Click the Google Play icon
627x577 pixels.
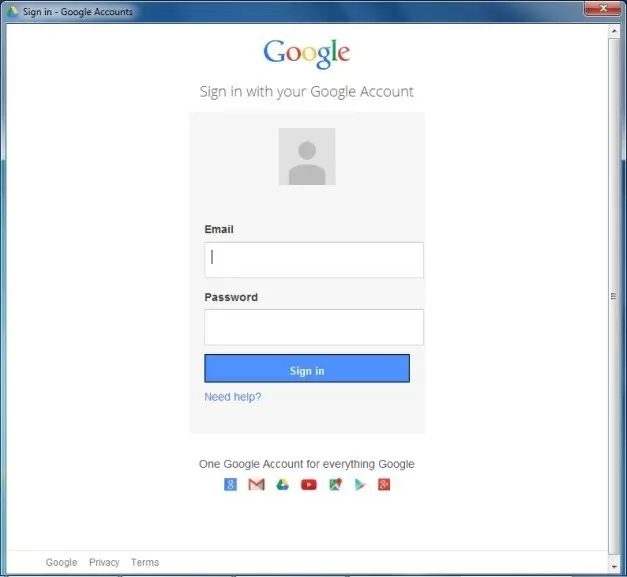pyautogui.click(x=360, y=485)
